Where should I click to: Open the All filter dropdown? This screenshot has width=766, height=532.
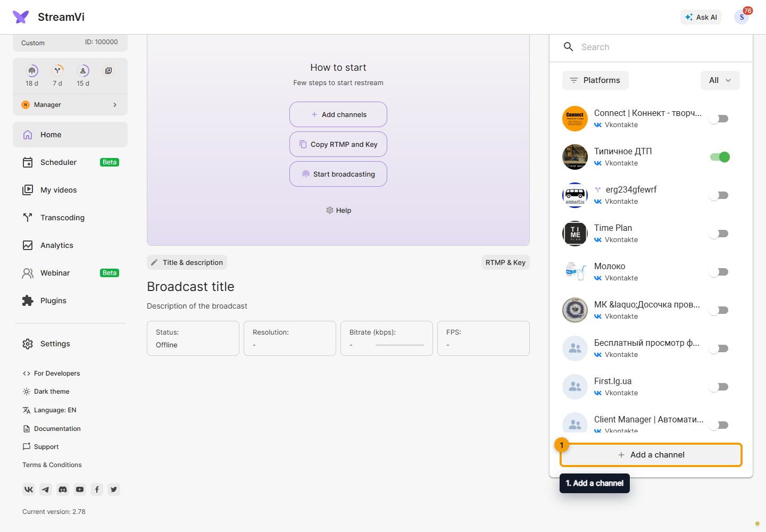click(720, 80)
